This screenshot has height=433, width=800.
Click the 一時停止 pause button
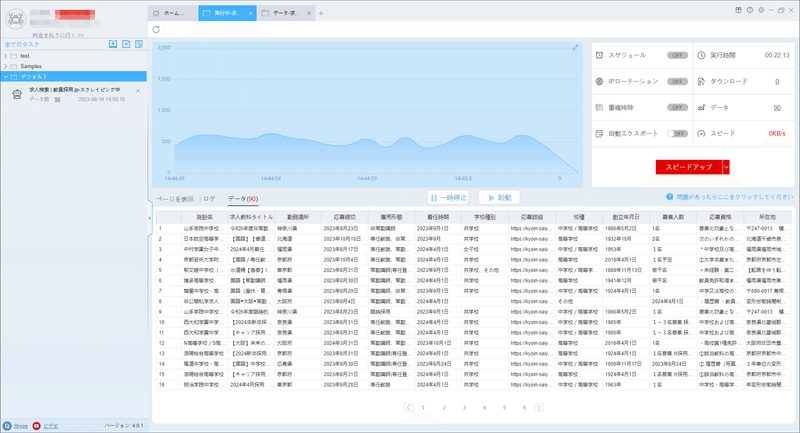pos(448,198)
